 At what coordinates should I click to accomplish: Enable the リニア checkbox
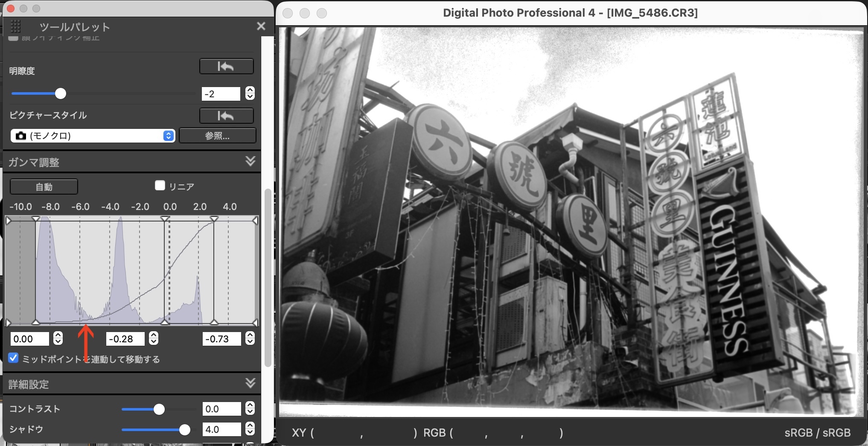(160, 185)
